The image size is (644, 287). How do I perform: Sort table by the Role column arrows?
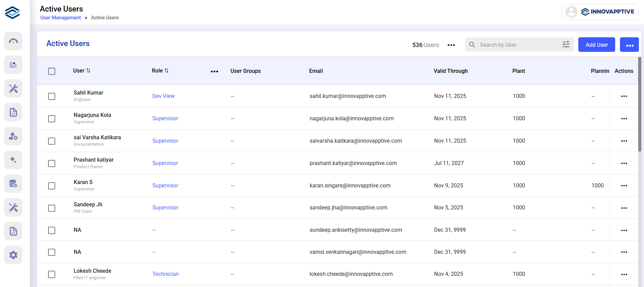[166, 70]
